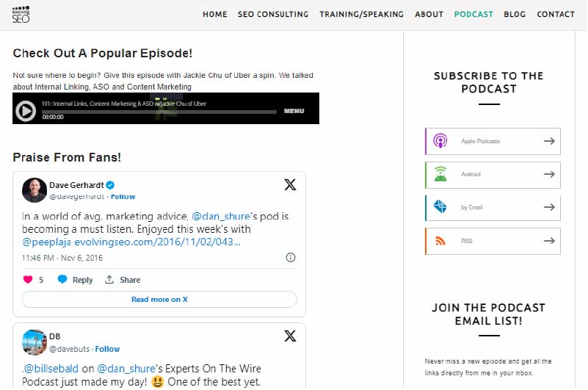This screenshot has width=588, height=390.
Task: Select the PODCAST menu item
Action: pos(473,14)
